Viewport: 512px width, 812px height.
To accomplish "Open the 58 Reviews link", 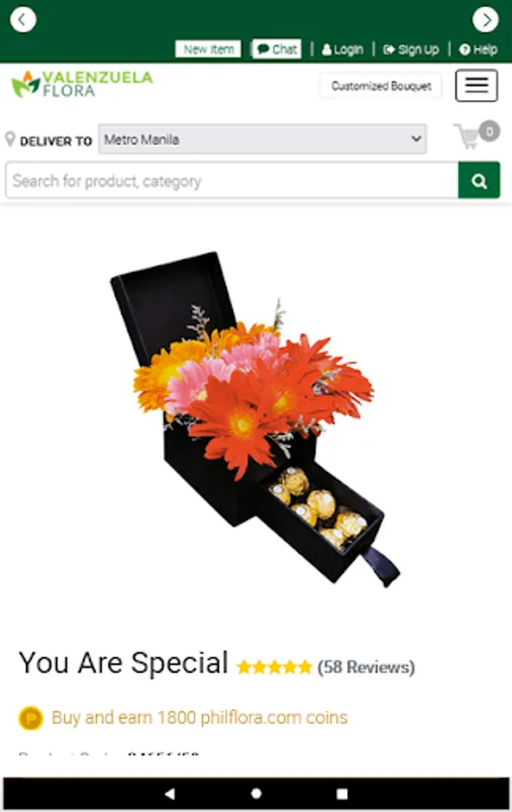I will tap(366, 667).
